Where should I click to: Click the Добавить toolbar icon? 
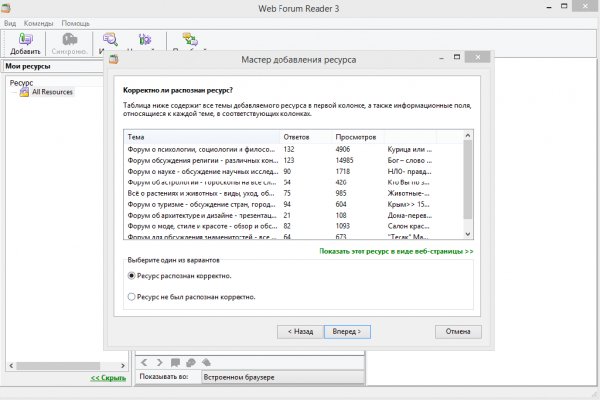(26, 39)
